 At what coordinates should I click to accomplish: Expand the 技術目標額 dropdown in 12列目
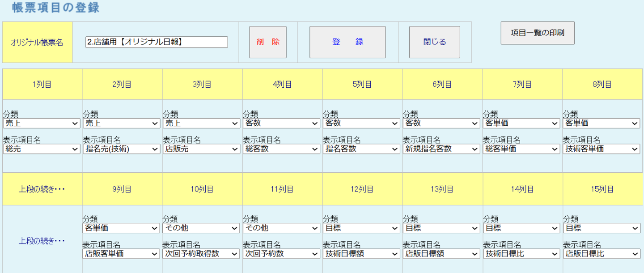[361, 254]
